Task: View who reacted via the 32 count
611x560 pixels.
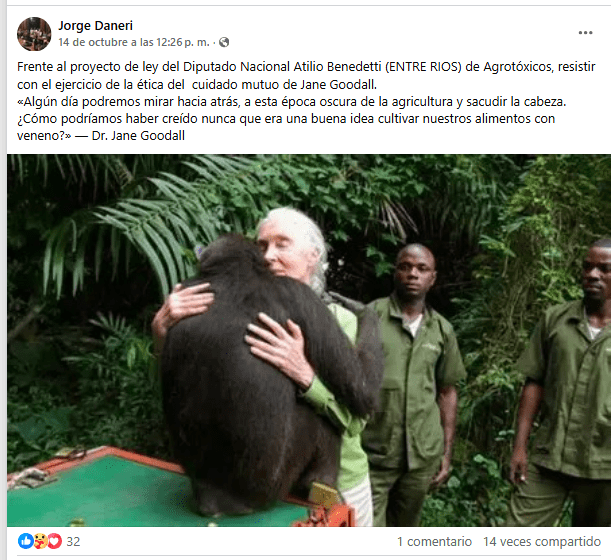Action: (73, 541)
